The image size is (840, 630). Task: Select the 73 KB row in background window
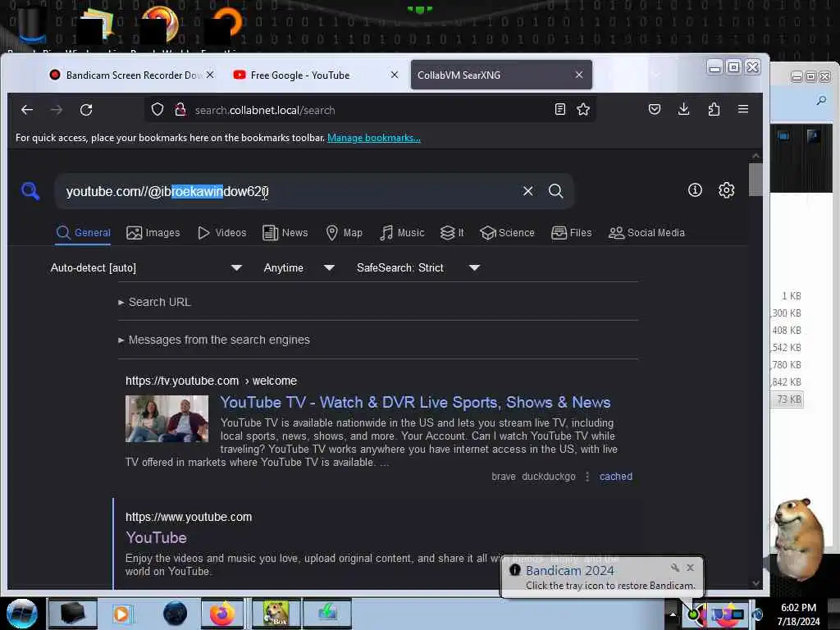787,399
